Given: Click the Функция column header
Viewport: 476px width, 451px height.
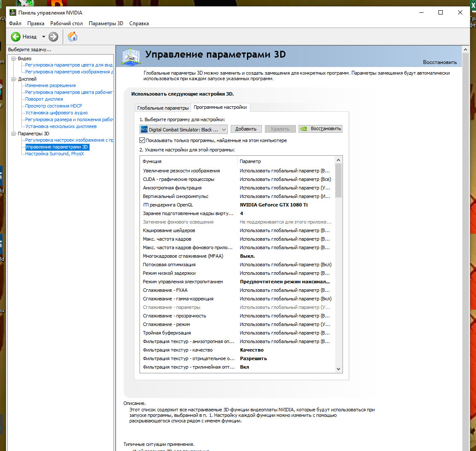Looking at the screenshot, I should [x=188, y=161].
